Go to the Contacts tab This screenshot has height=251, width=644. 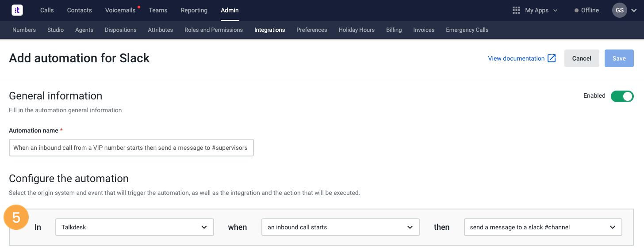[80, 10]
